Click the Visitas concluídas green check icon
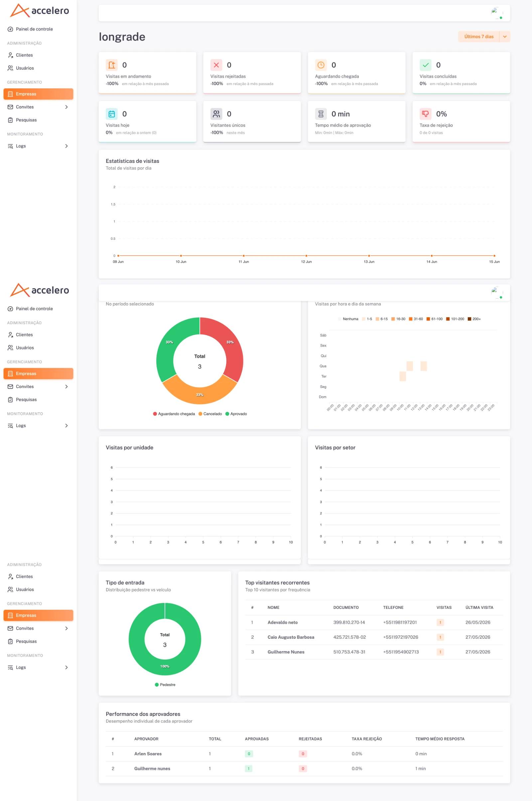This screenshot has width=532, height=801. 426,65
